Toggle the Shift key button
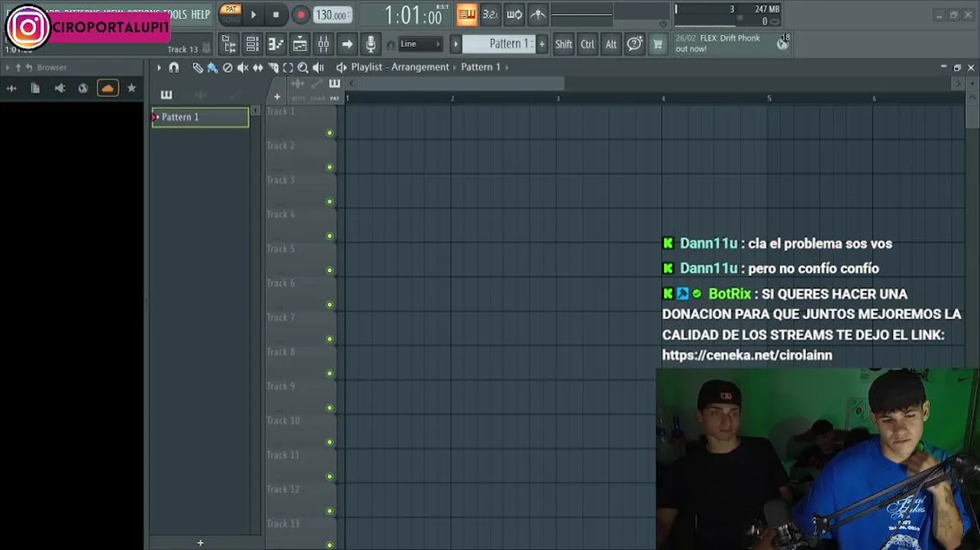 point(563,44)
